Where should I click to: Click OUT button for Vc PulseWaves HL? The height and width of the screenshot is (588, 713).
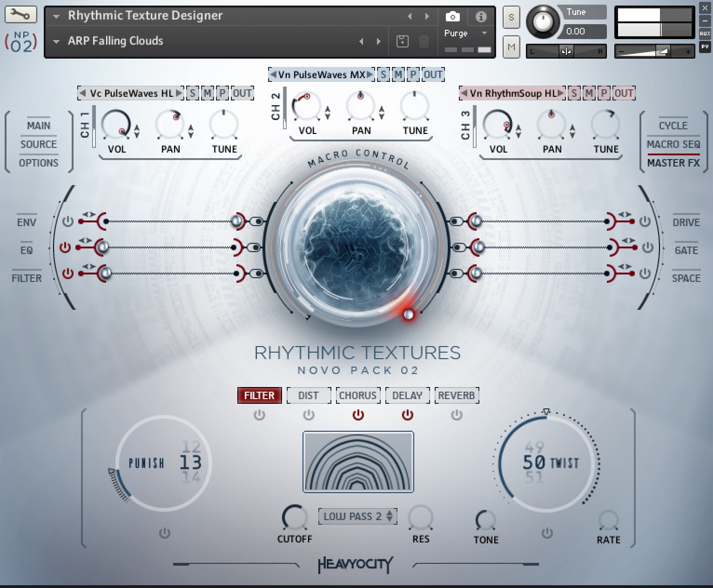242,94
